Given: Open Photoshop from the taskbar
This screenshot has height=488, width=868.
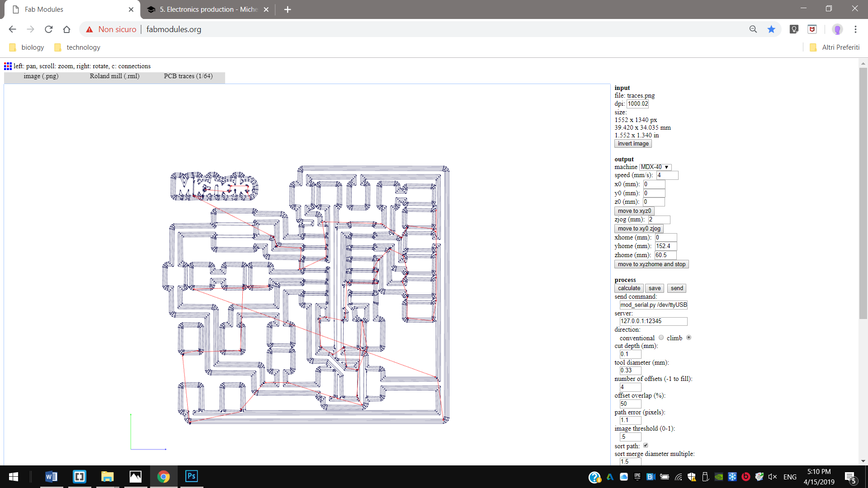Looking at the screenshot, I should 191,476.
